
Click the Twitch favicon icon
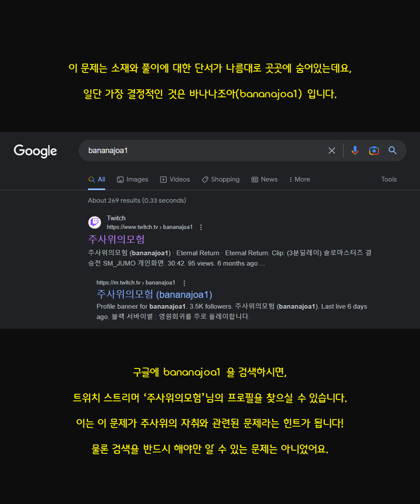pyautogui.click(x=95, y=222)
